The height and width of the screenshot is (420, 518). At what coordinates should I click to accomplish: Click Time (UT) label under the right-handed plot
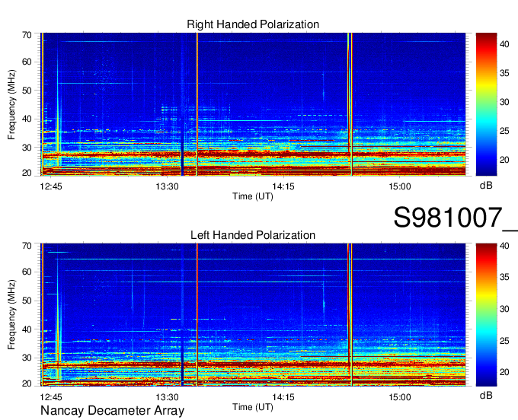click(x=253, y=196)
